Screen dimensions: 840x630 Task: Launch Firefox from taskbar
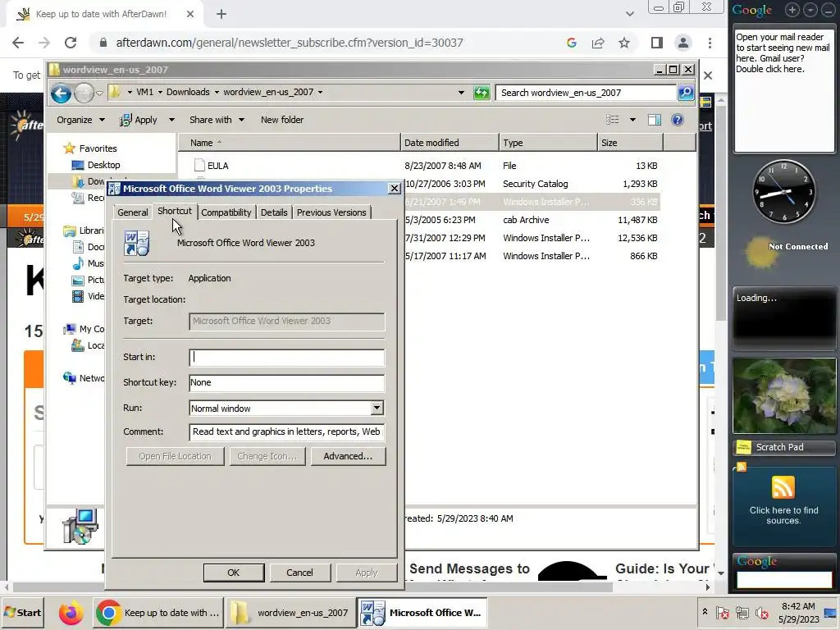[71, 613]
